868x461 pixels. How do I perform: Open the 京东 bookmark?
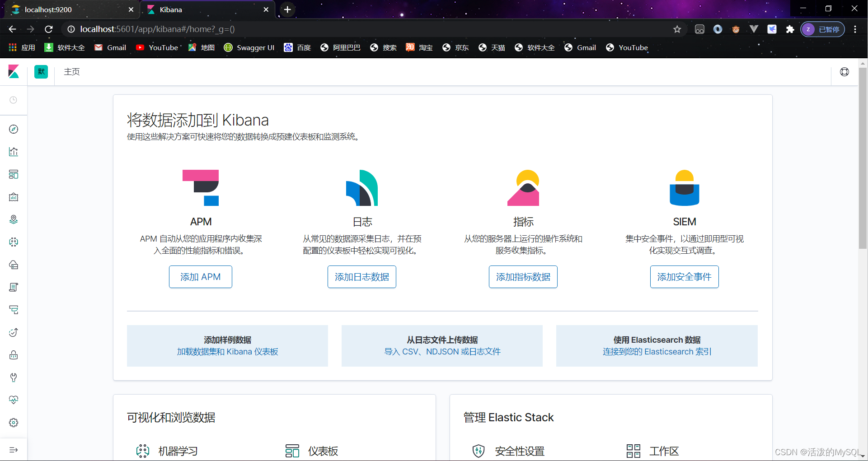(455, 47)
